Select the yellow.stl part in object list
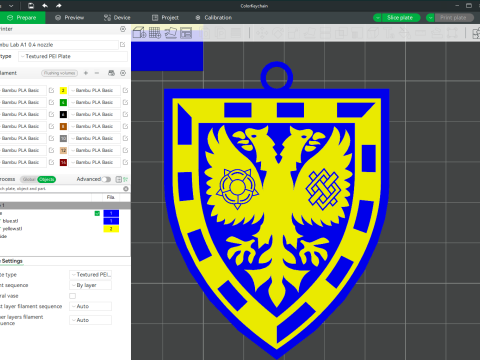The image size is (480, 360). click(x=12, y=229)
